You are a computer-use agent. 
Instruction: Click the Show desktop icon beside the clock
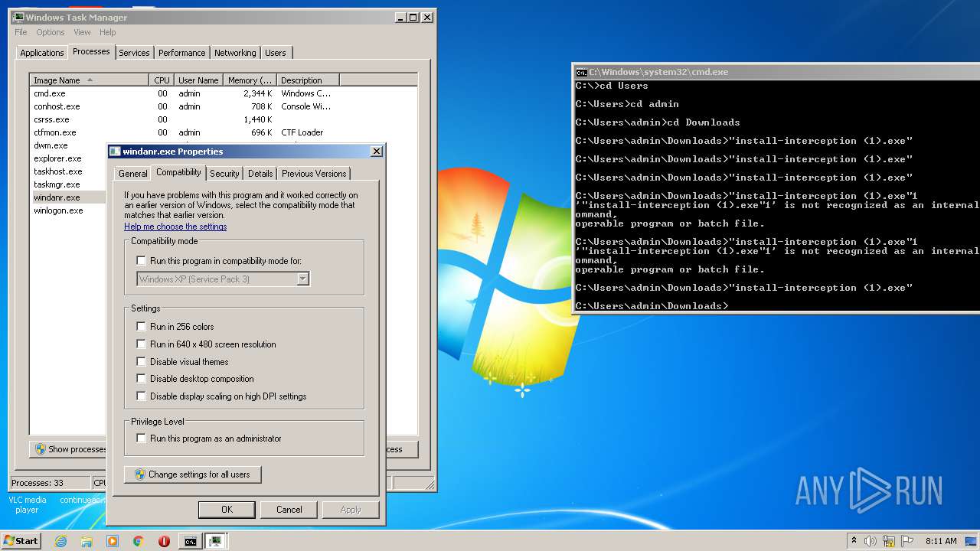pos(972,541)
